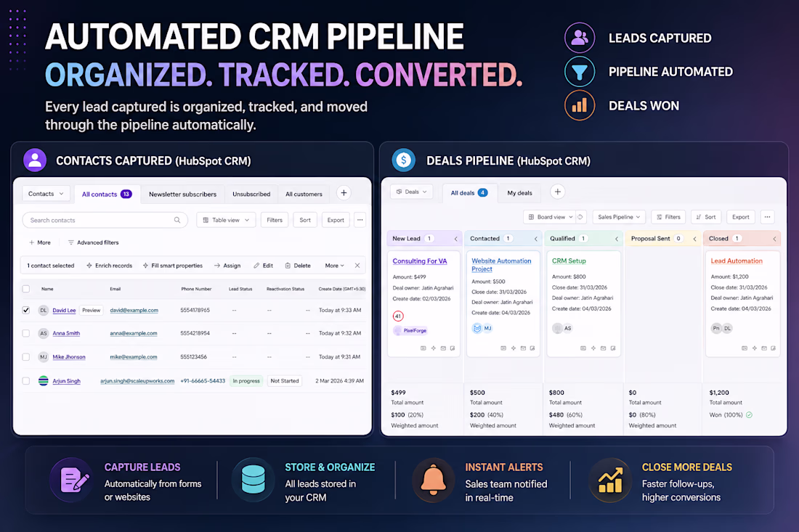Screen dimensions: 799x532
Task: Add a new contacts view with plus icon
Action: tap(344, 193)
